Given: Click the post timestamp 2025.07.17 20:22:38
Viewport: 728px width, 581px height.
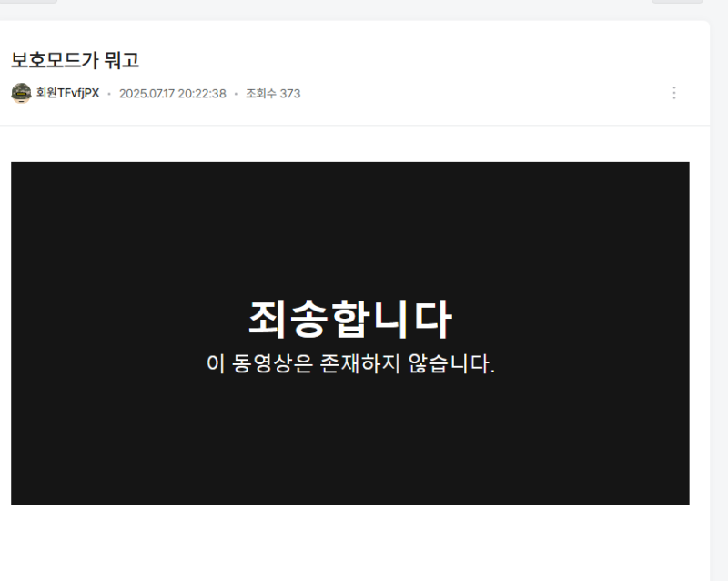Looking at the screenshot, I should tap(172, 93).
